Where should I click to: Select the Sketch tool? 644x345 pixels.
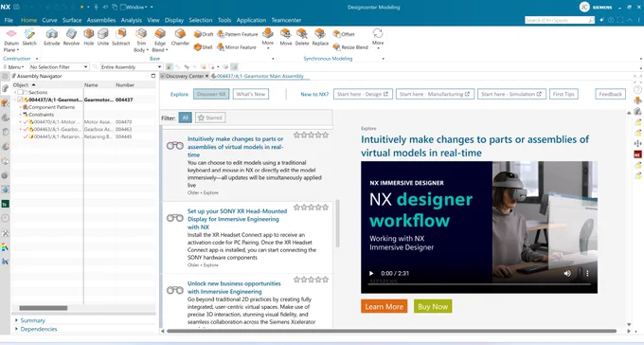pyautogui.click(x=29, y=37)
